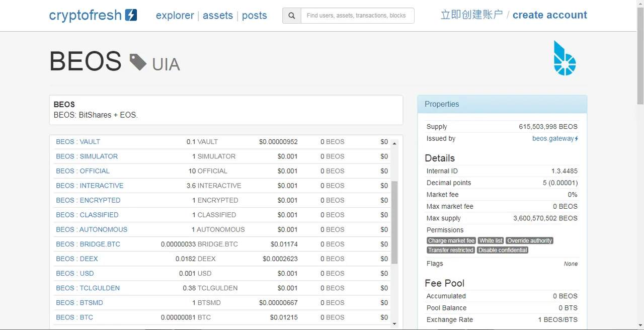Click the cryptofresh lightning logo icon
The height and width of the screenshot is (330, 644).
coord(131,15)
